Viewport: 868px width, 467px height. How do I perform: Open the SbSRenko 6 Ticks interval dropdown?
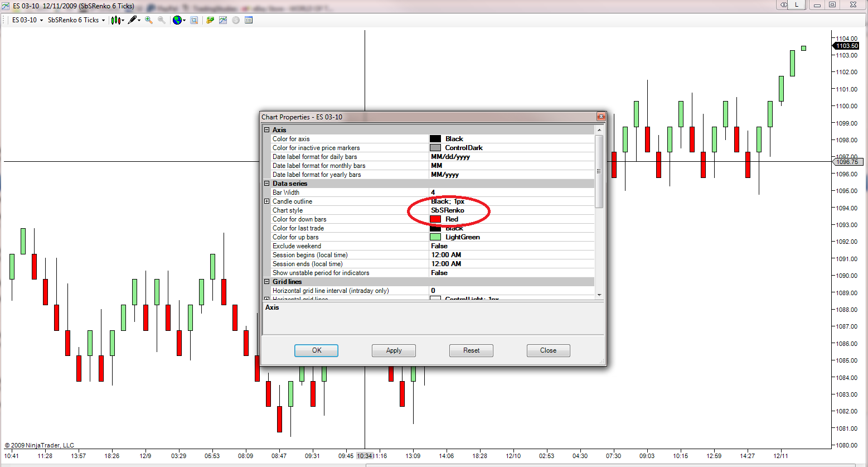tap(76, 20)
